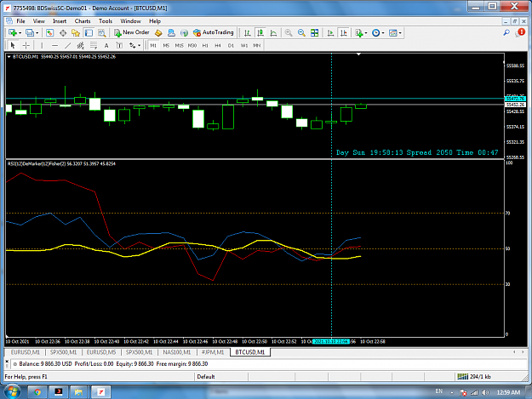Switch chart to D1 timeframe
Viewport: 532px width, 399px height.
point(231,45)
